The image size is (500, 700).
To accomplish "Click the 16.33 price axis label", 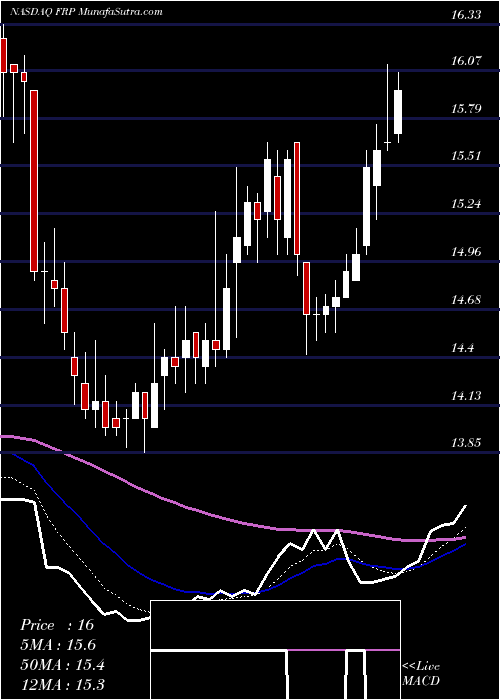I will pos(466,15).
